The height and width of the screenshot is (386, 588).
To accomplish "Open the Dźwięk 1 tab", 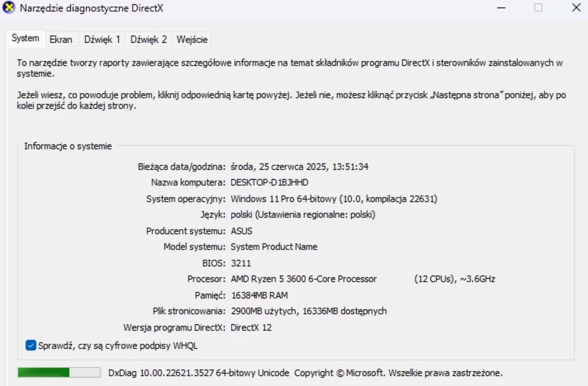I will [102, 39].
